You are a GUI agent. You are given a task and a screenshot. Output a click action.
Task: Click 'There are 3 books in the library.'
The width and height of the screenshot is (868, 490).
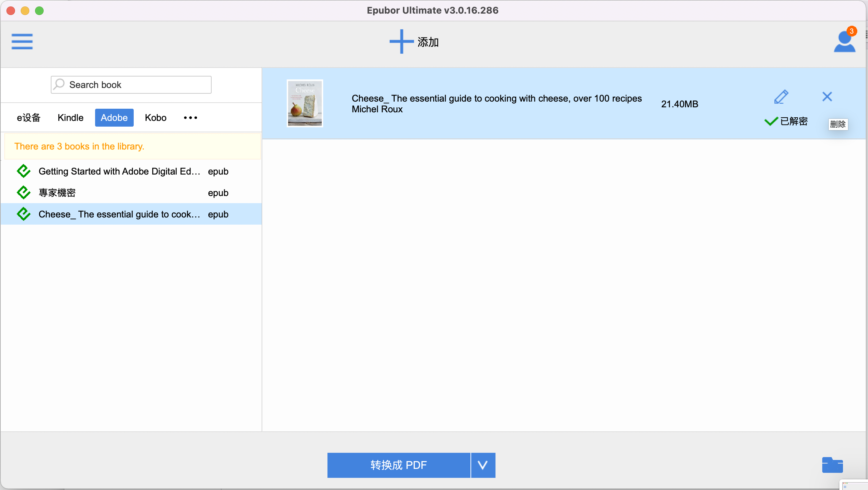coord(79,146)
